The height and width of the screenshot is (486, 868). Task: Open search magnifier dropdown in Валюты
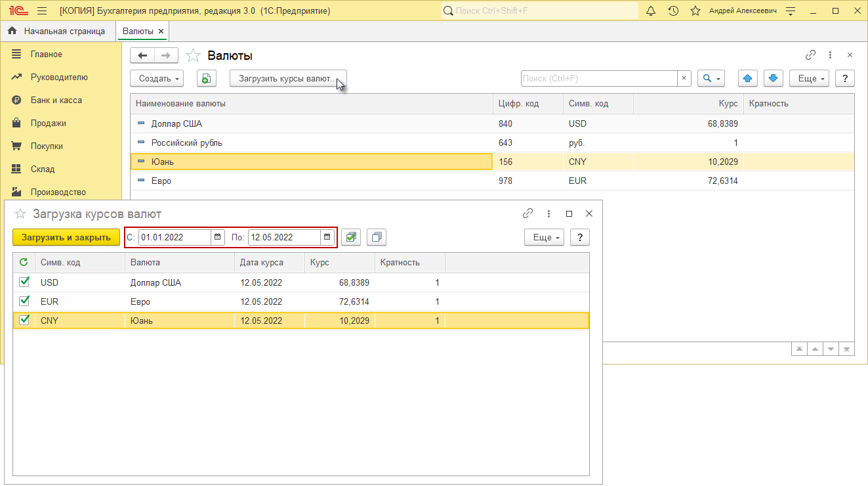click(711, 78)
